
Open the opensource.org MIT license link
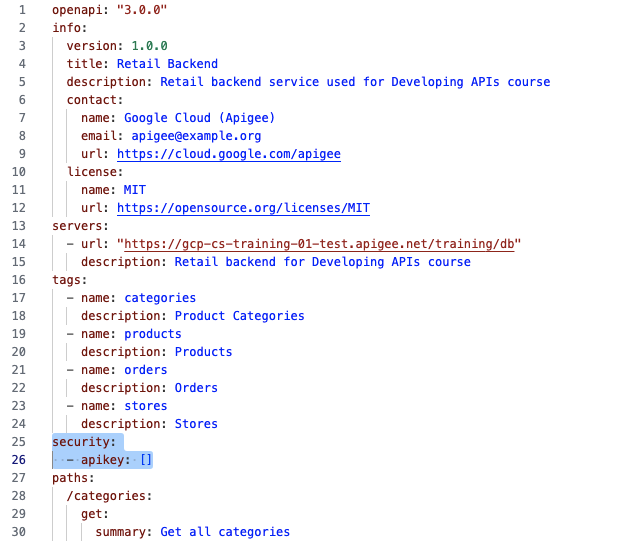coord(243,208)
